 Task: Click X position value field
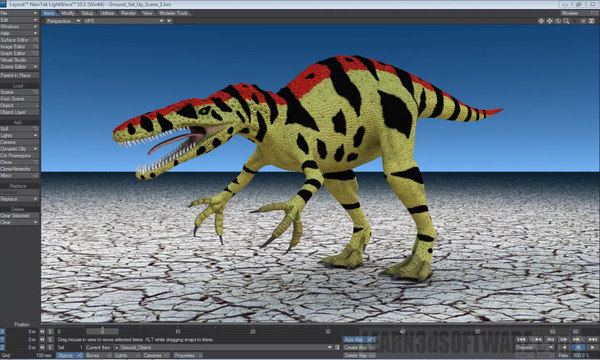tap(22, 332)
